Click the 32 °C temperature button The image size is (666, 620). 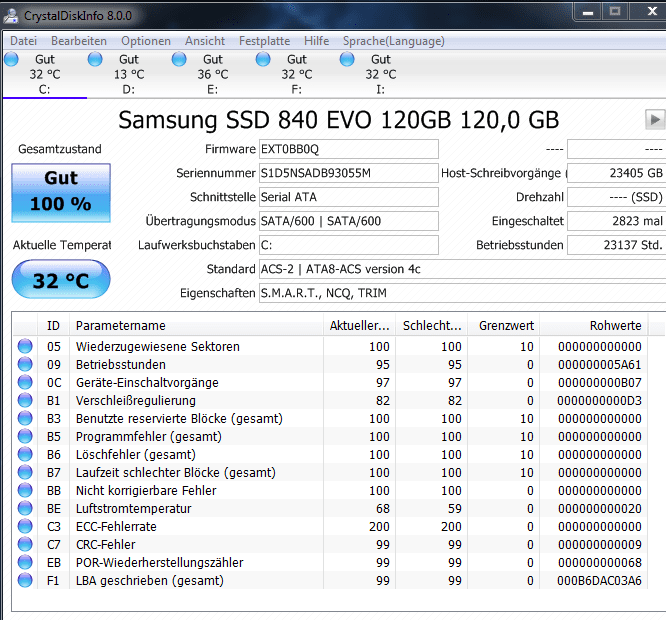click(61, 279)
